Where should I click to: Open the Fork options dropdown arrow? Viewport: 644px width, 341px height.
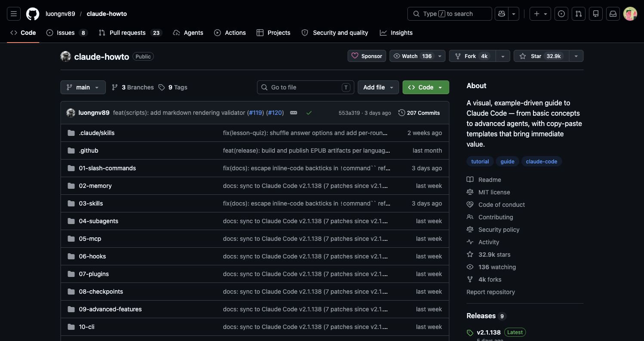point(503,56)
